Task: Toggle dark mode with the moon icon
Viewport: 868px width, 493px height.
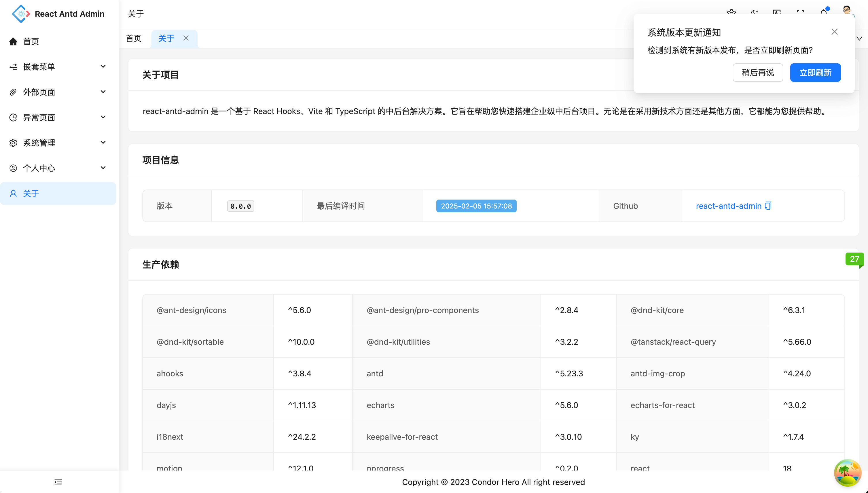Action: click(x=754, y=12)
